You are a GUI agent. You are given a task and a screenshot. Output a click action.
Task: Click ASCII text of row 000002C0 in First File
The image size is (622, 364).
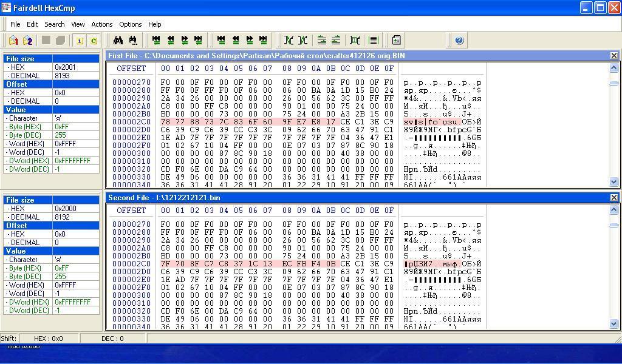[442, 122]
